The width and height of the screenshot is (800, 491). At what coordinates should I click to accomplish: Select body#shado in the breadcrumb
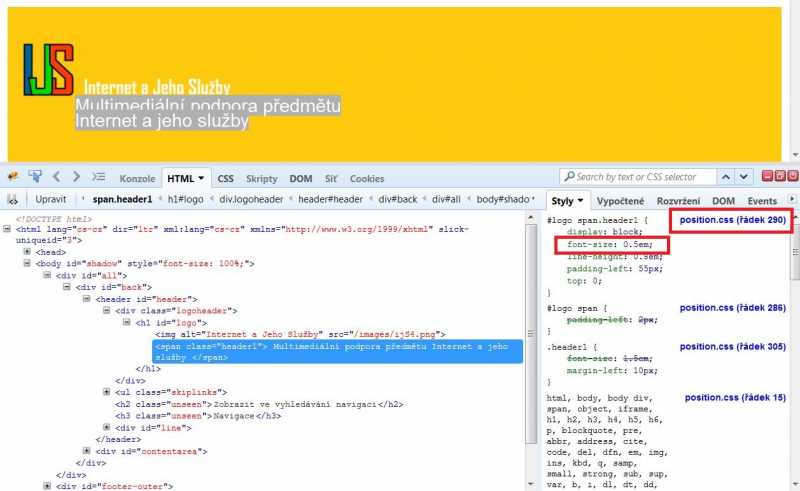pyautogui.click(x=503, y=199)
